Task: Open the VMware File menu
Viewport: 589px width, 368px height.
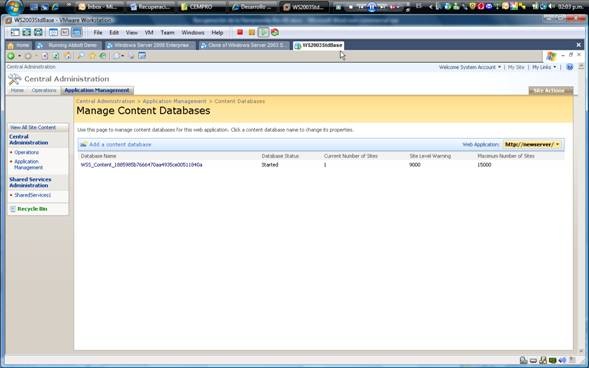Action: coord(98,33)
